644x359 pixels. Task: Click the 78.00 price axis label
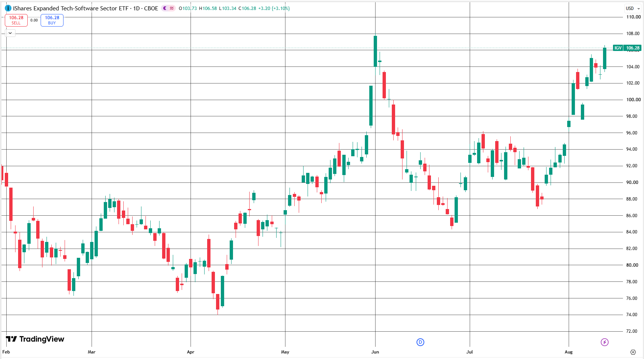click(x=632, y=282)
